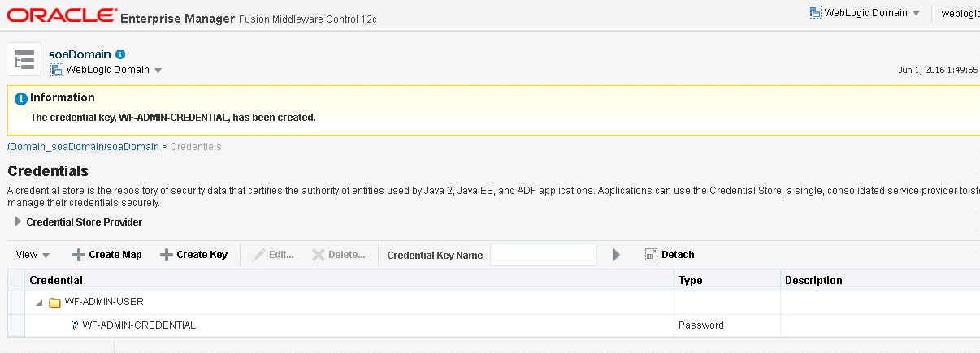
Task: Click the search arrow next to Credential Key Name
Action: click(616, 255)
